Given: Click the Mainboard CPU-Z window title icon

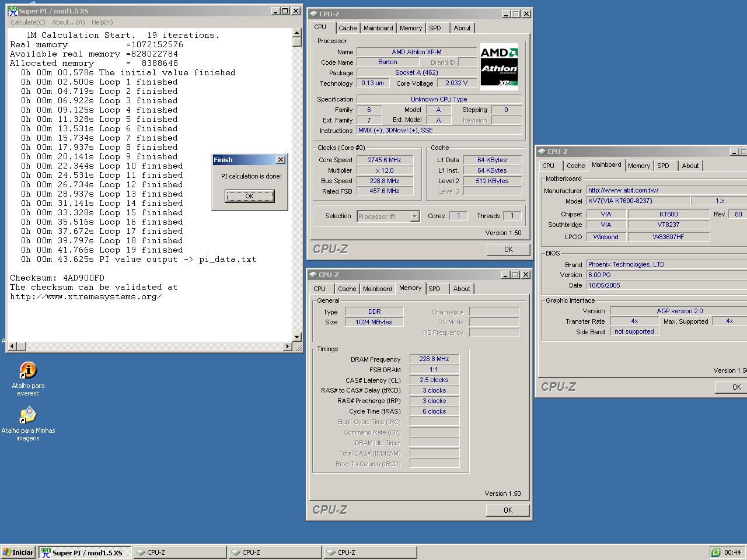Looking at the screenshot, I should (x=542, y=152).
